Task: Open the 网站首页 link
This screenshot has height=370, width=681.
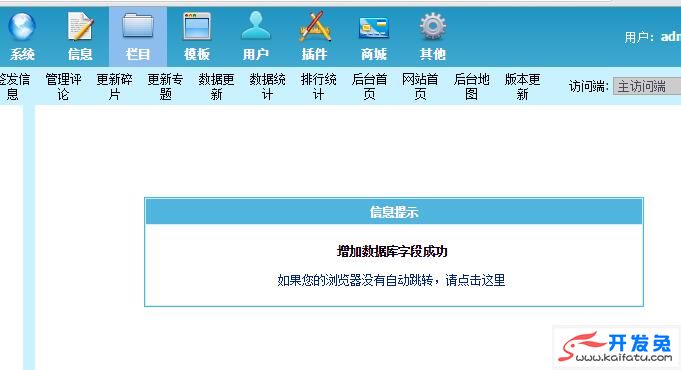Action: 420,86
